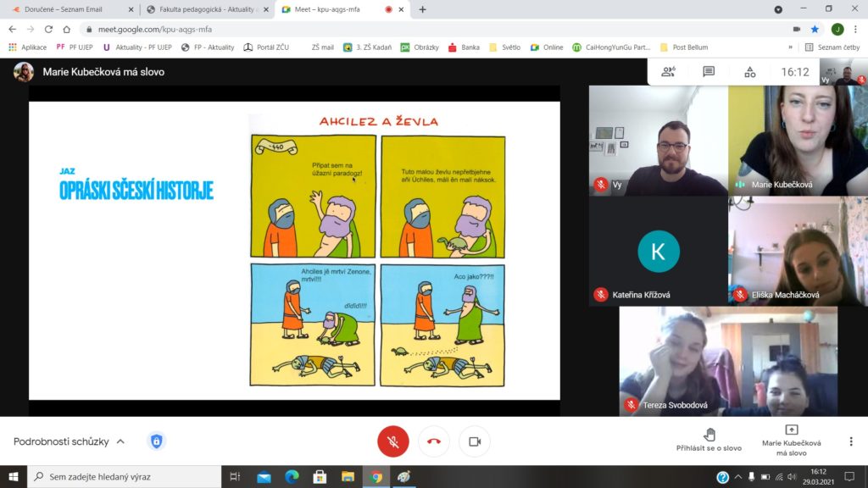Image resolution: width=868 pixels, height=488 pixels.
Task: Toggle camera button in Meet
Action: tap(475, 441)
